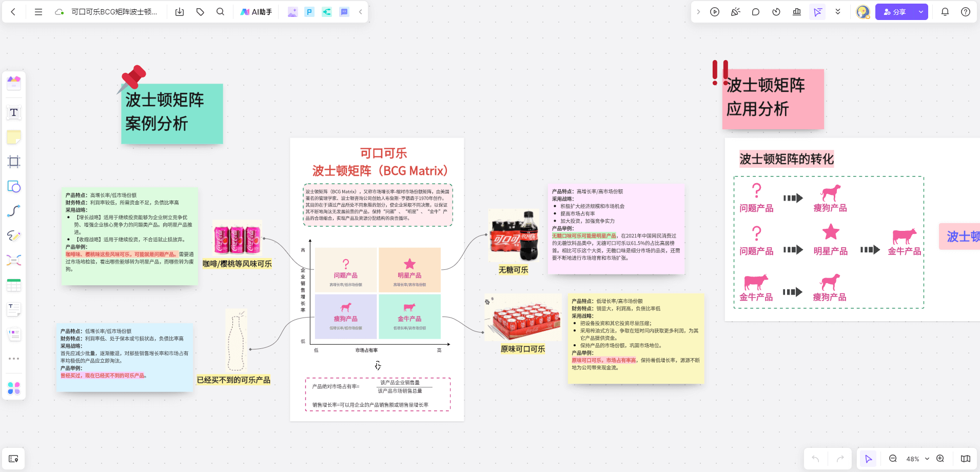Screen dimensions: 980x472
Task: Open the AI助手 assistant
Action: (256, 12)
